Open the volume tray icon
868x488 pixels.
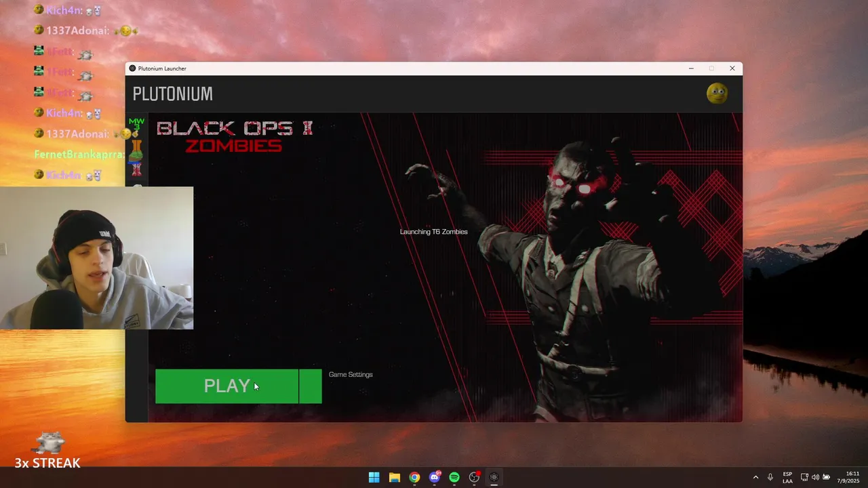coord(815,477)
